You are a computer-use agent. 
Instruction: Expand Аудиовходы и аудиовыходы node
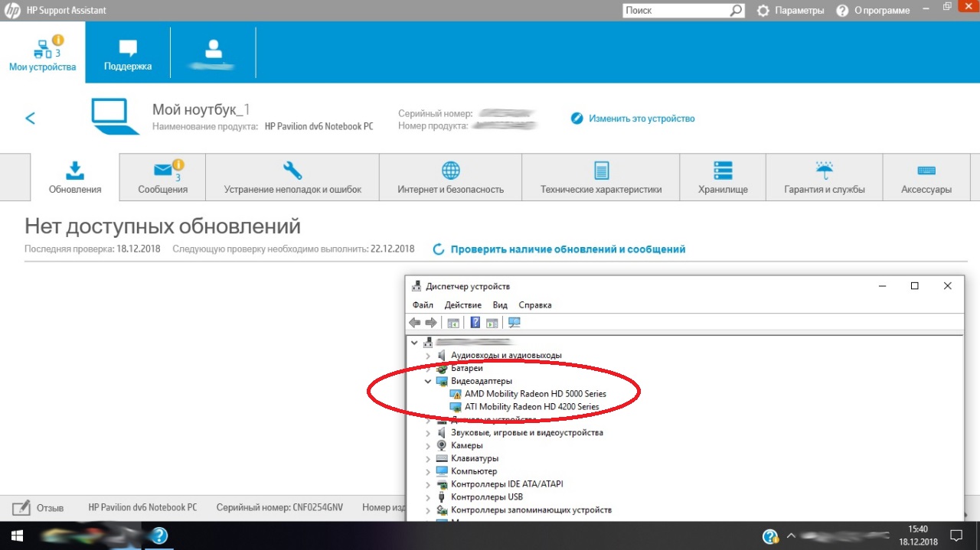428,356
